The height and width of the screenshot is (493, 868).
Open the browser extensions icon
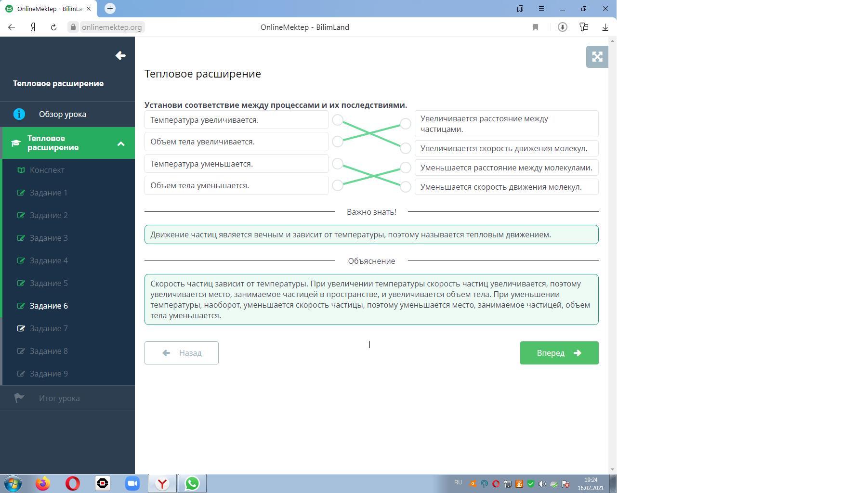tap(584, 27)
